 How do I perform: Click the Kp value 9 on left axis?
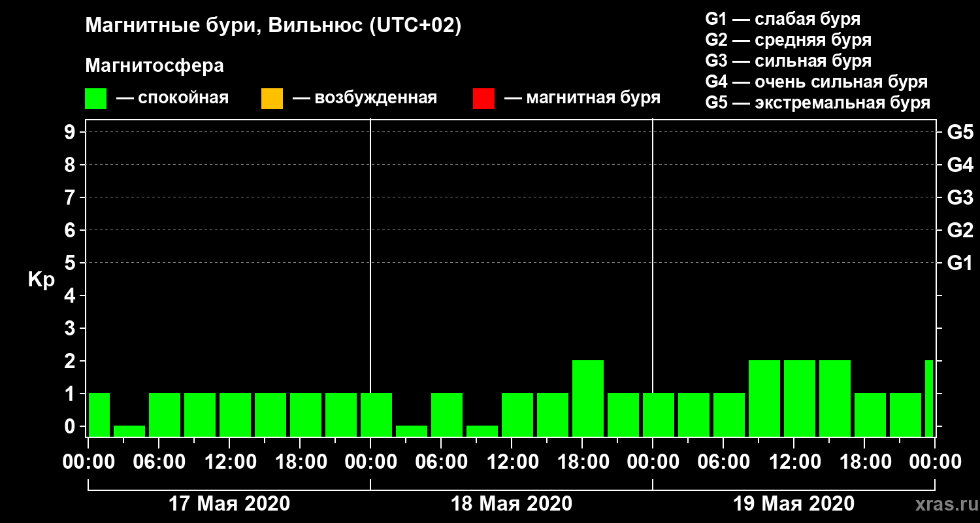point(71,133)
